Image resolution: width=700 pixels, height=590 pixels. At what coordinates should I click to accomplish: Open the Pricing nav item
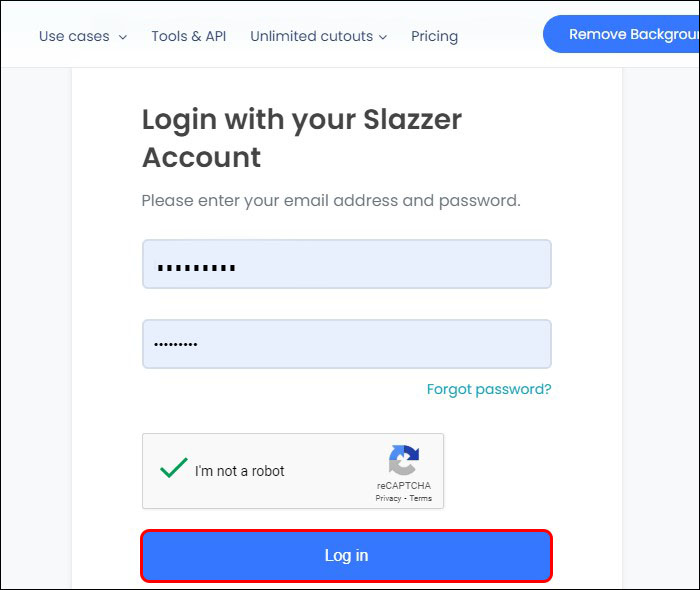tap(434, 36)
